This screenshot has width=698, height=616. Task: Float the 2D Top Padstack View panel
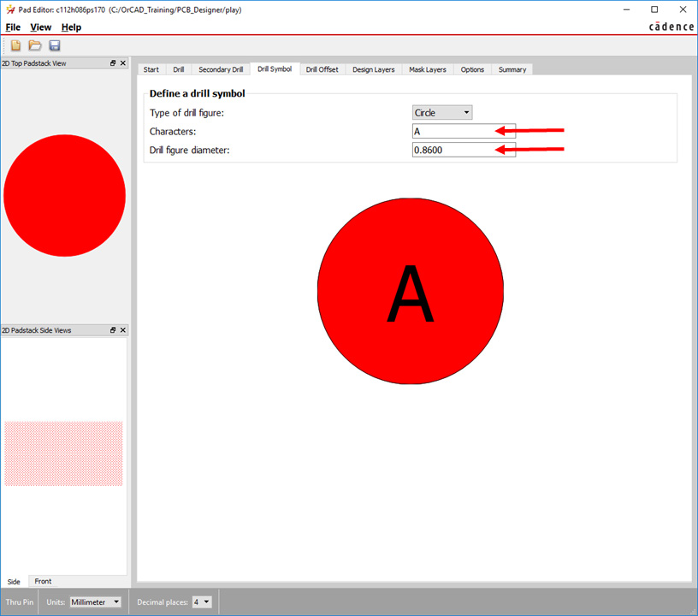[x=113, y=63]
